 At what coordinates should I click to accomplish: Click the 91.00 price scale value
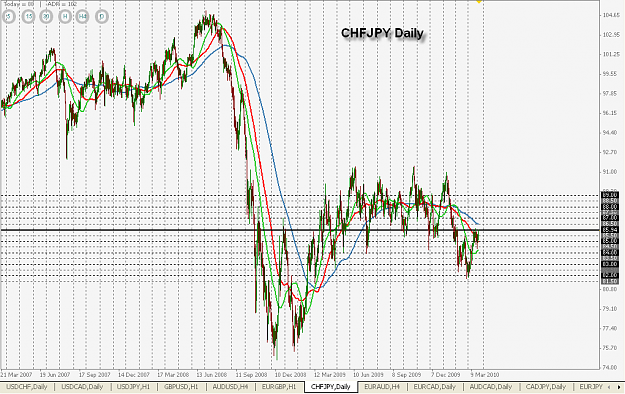coord(611,171)
